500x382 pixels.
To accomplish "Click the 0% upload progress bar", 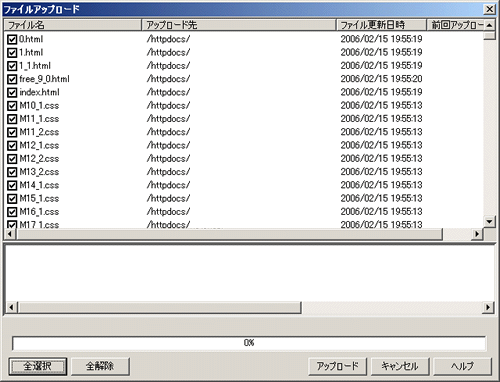I will coord(249,343).
